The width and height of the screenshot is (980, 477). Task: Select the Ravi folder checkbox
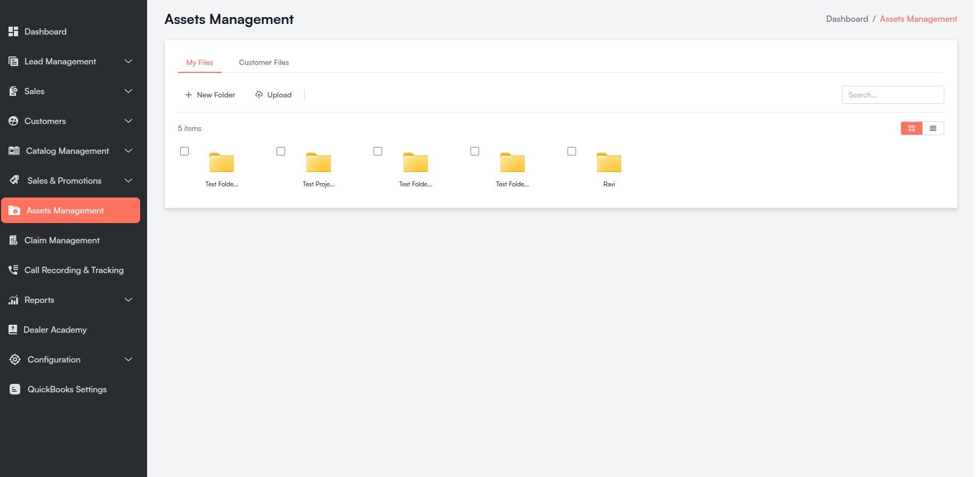tap(572, 151)
